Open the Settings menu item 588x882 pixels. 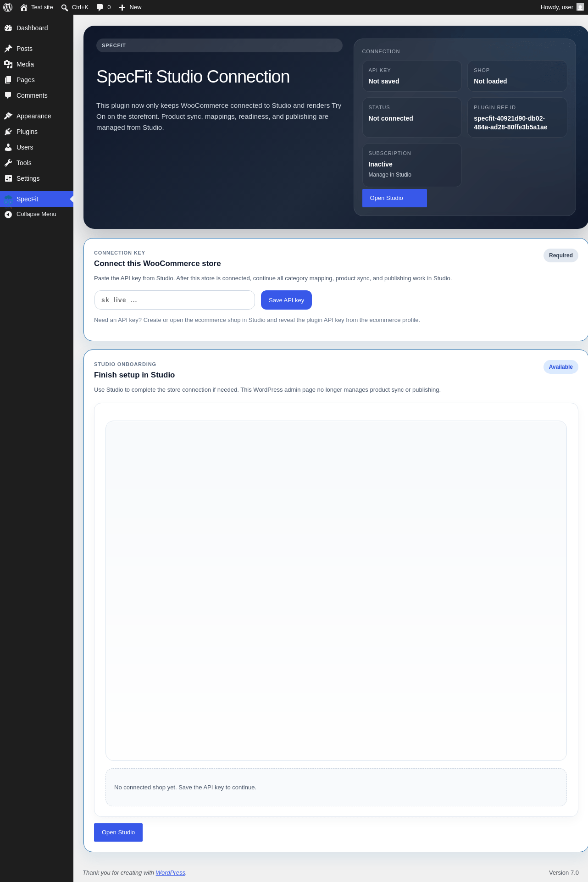coord(37,178)
